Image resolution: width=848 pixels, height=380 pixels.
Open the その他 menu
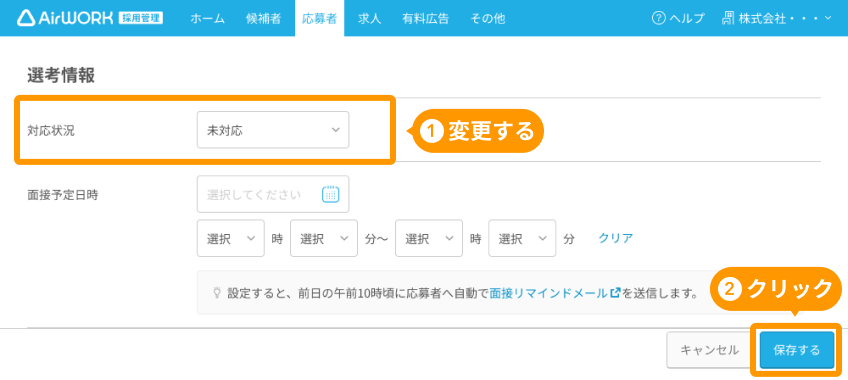488,18
